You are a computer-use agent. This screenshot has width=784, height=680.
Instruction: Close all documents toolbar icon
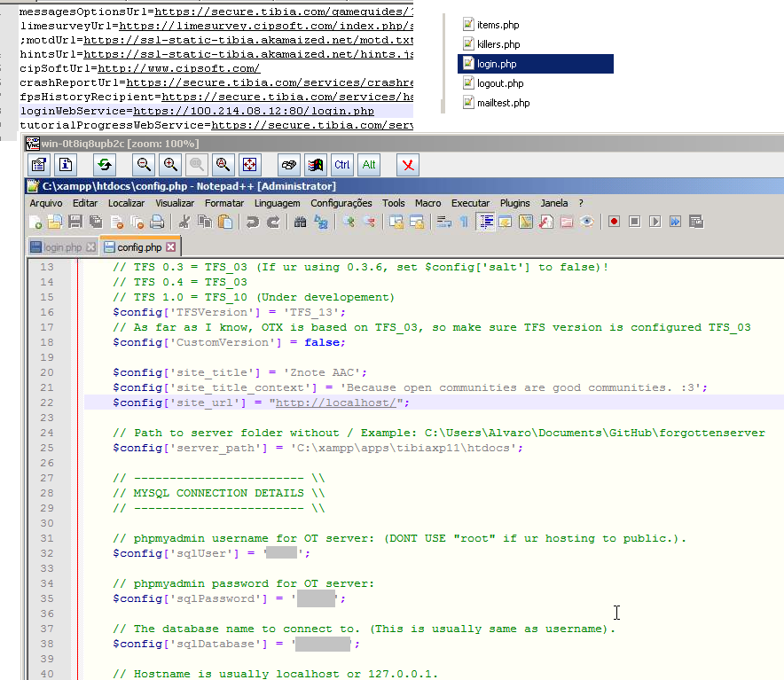click(137, 222)
